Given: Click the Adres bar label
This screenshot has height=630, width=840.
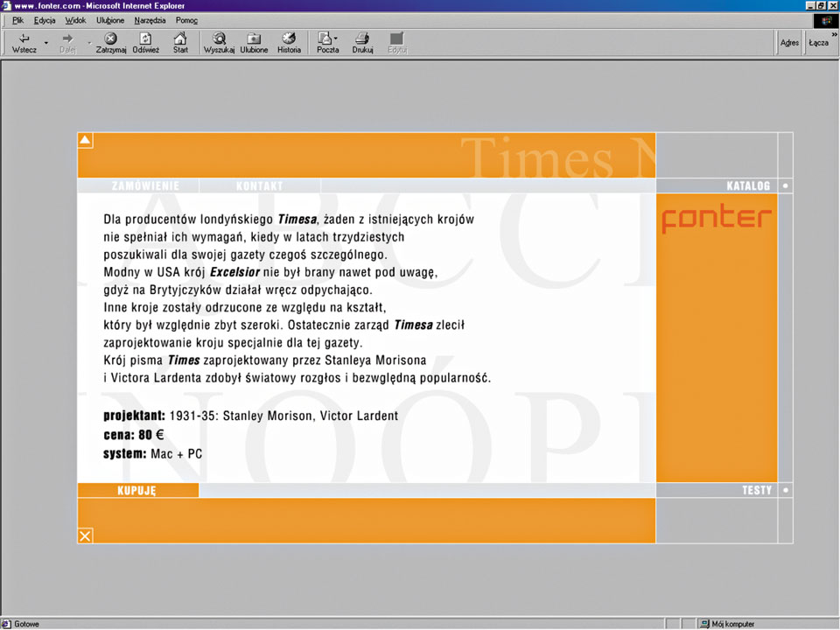Looking at the screenshot, I should coord(789,43).
